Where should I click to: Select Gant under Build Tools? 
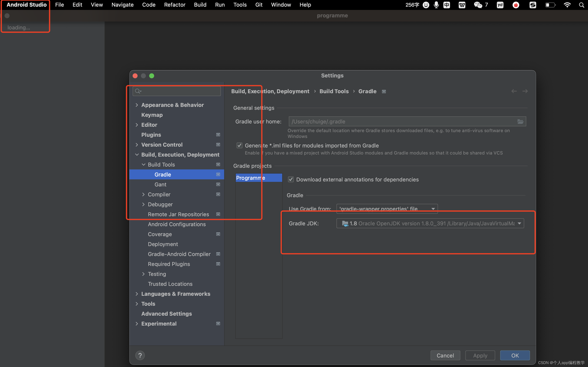click(161, 185)
